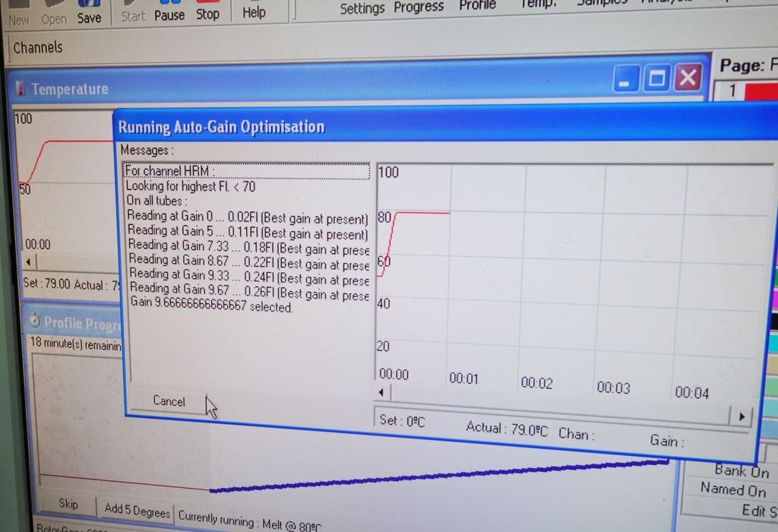Maximize the Temperature window
778x532 pixels.
pyautogui.click(x=656, y=78)
